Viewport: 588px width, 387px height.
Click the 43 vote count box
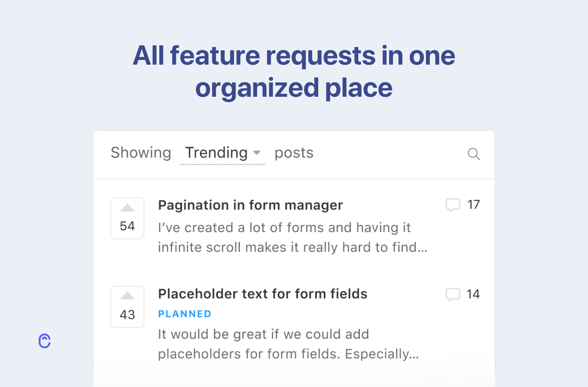(127, 315)
